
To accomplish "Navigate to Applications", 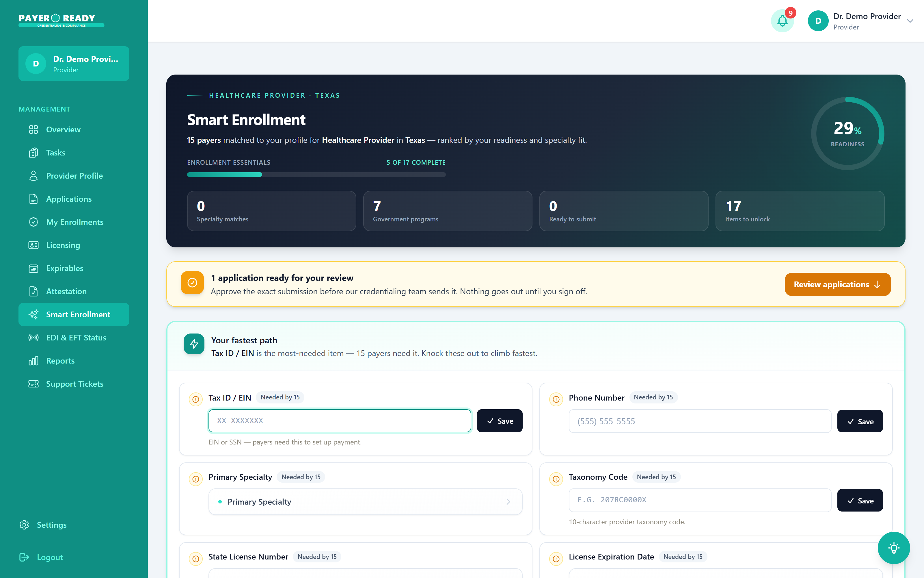I will pyautogui.click(x=74, y=199).
